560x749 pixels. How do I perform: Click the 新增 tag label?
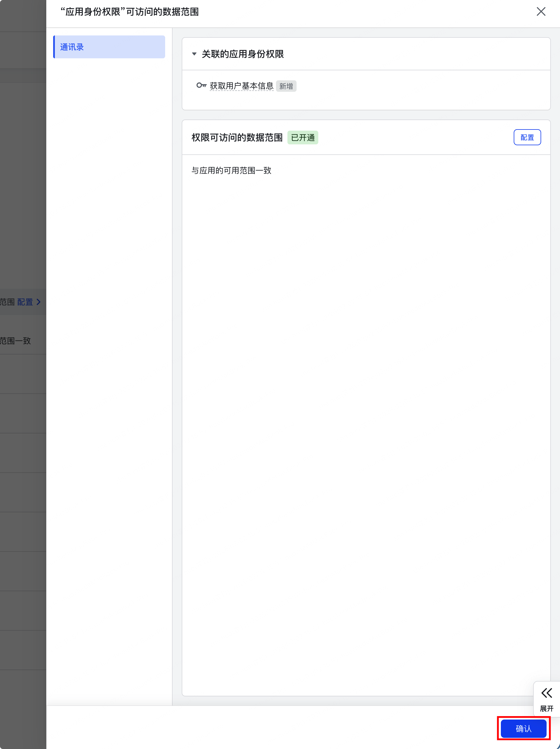point(286,86)
